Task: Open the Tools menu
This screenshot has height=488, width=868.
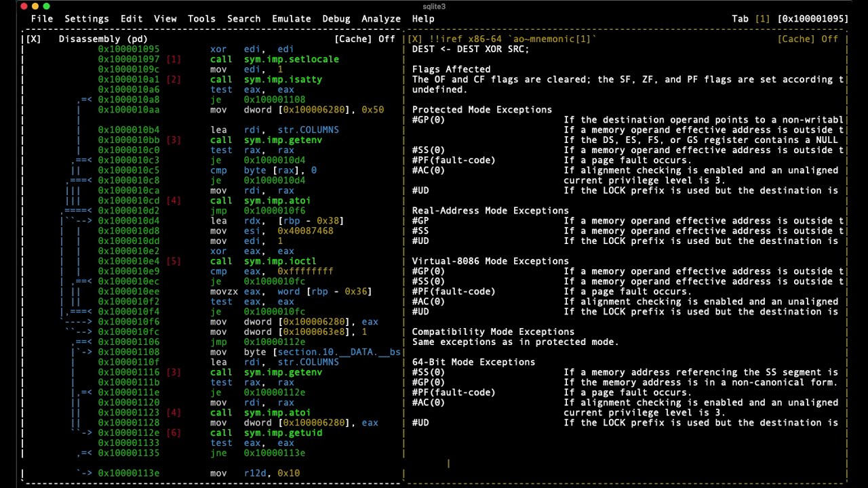Action: click(201, 19)
